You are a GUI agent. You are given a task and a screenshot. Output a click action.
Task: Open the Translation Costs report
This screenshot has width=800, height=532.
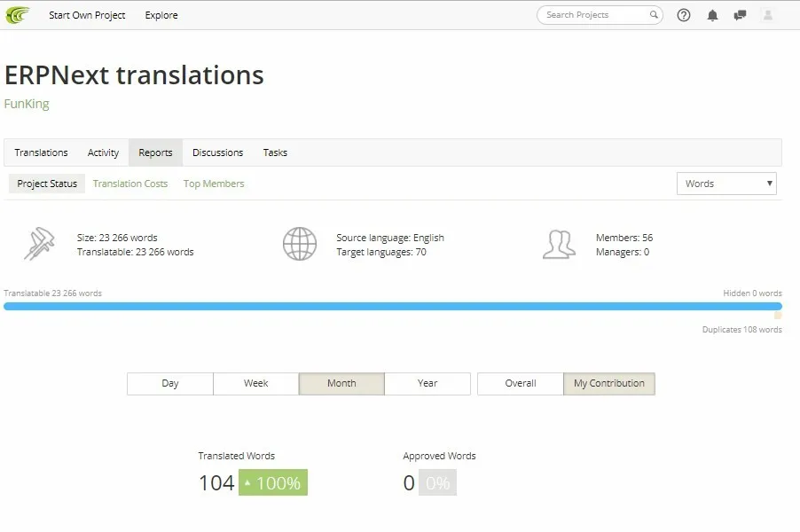(130, 184)
